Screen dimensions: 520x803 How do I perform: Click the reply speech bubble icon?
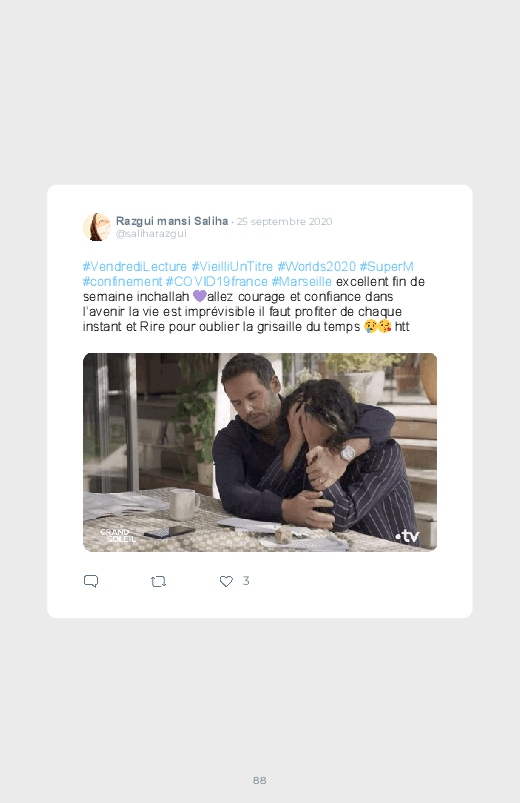(x=91, y=581)
